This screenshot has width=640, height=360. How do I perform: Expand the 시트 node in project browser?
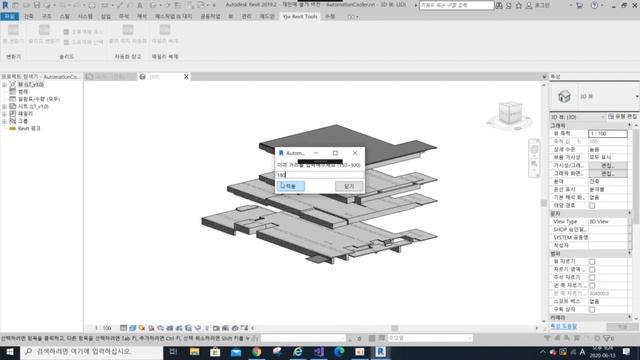(4, 107)
